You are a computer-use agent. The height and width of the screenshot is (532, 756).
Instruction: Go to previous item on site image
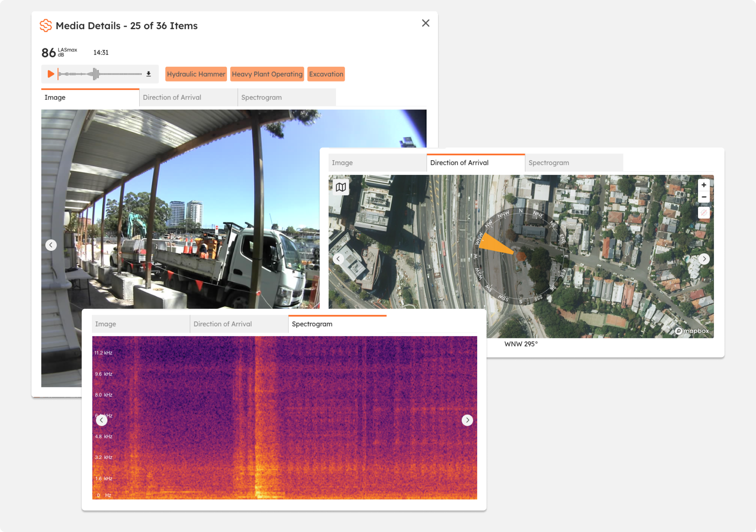51,245
